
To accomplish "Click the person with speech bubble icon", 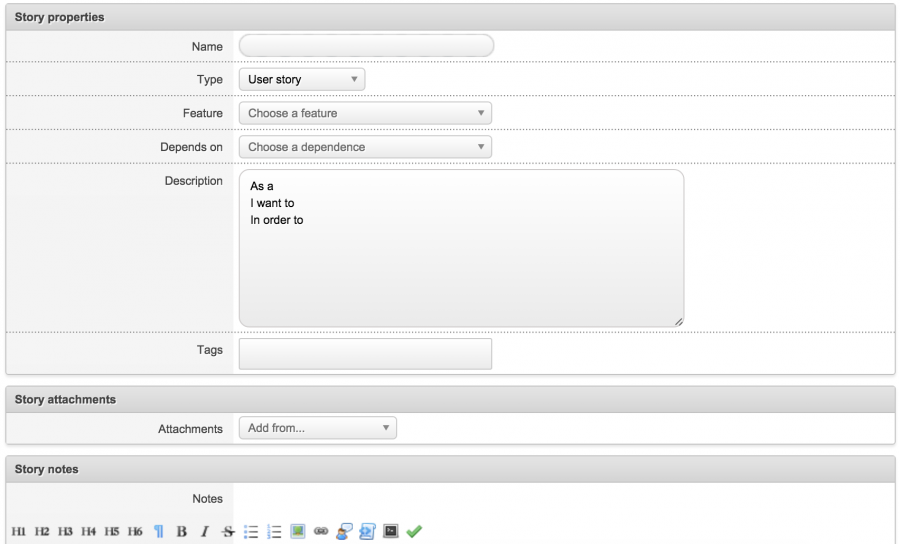I will tap(344, 531).
